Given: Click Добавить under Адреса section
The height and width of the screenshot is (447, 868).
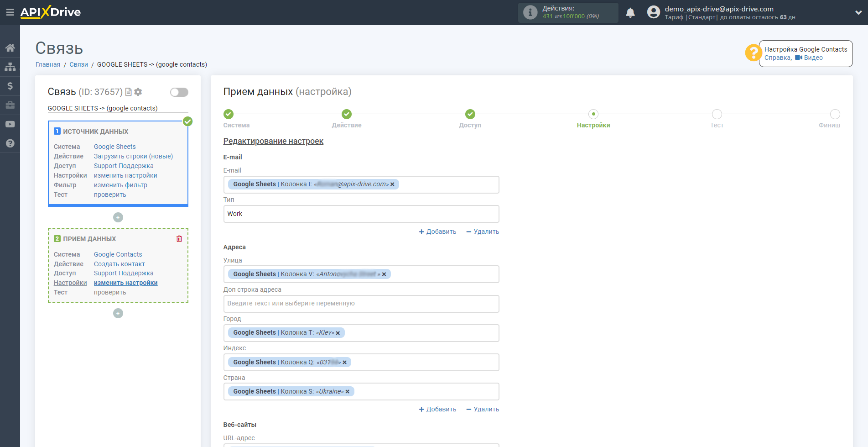Looking at the screenshot, I should point(437,410).
